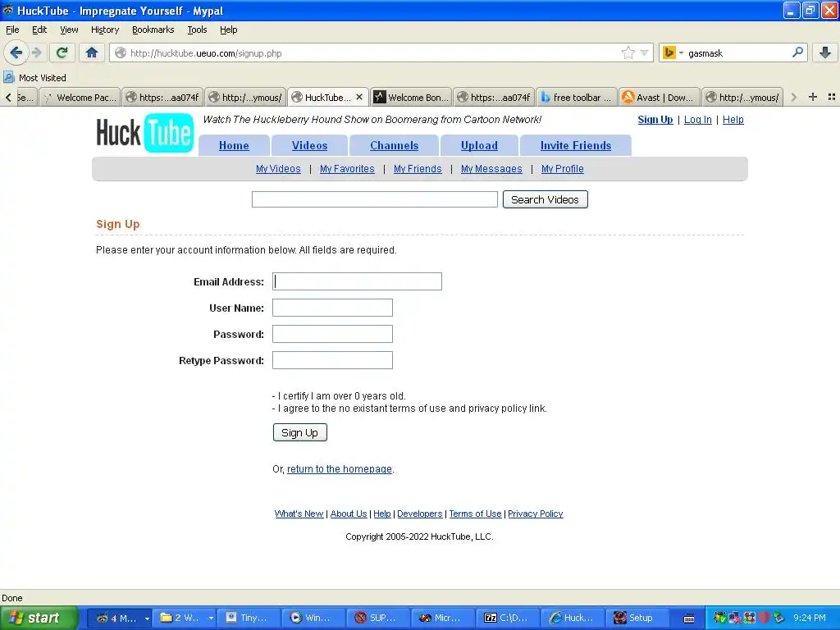This screenshot has width=840, height=630.
Task: Open the What's New footer link
Action: point(299,514)
